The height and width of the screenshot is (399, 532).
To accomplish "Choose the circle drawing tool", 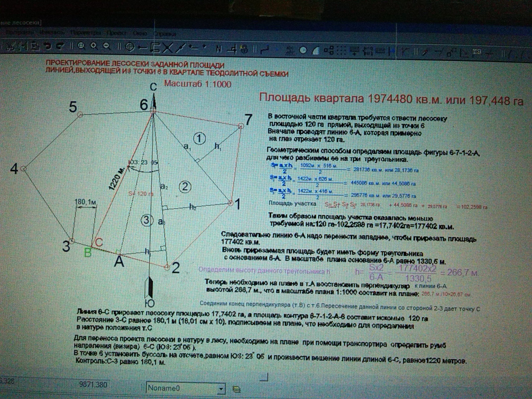I will coord(304,50).
